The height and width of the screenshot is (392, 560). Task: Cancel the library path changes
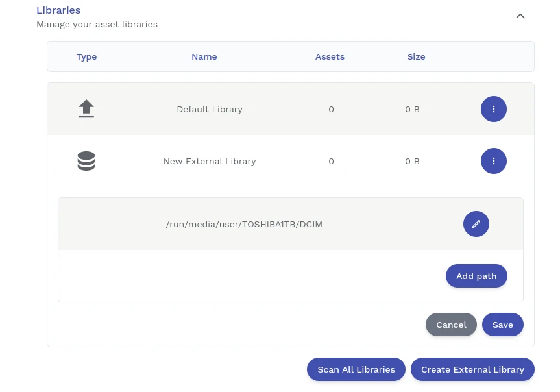click(x=451, y=325)
